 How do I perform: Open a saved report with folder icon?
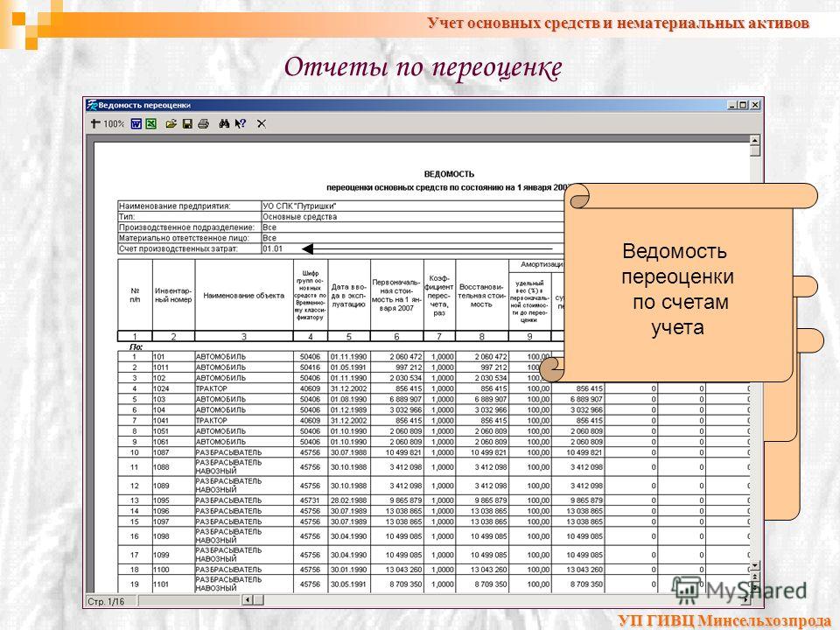(171, 123)
